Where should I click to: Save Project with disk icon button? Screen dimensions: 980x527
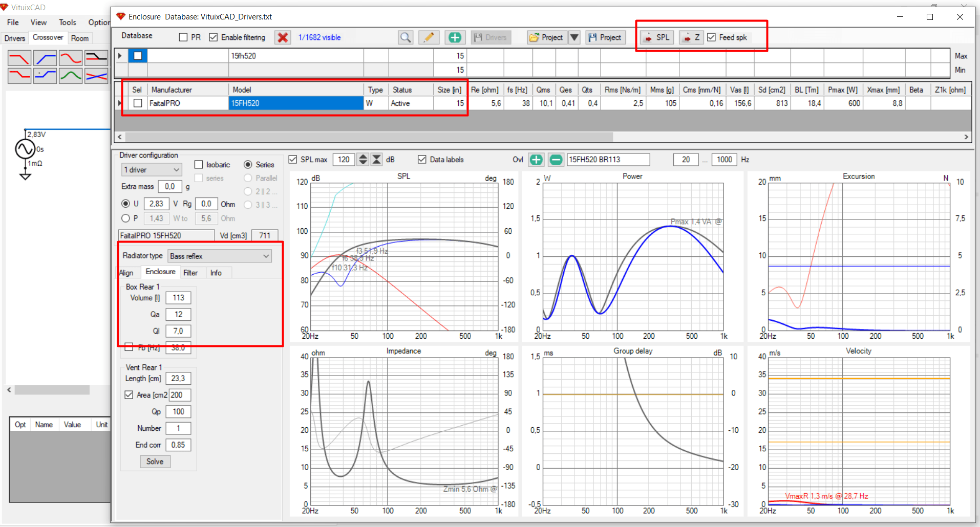(605, 37)
